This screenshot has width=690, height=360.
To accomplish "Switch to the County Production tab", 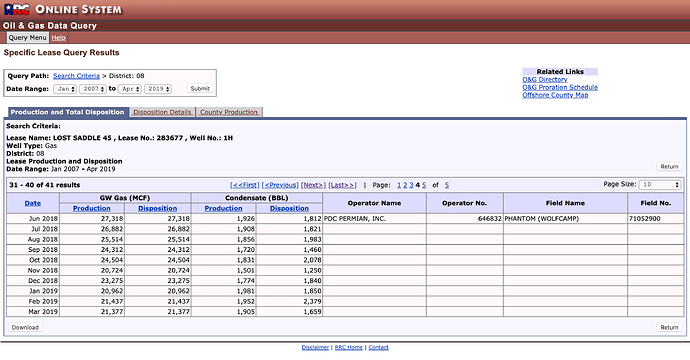I will tap(229, 112).
